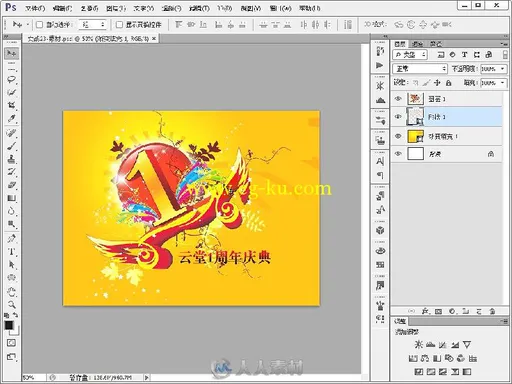Select the Horizontal Type tool
Screen dimensions: 512x384
11,251
